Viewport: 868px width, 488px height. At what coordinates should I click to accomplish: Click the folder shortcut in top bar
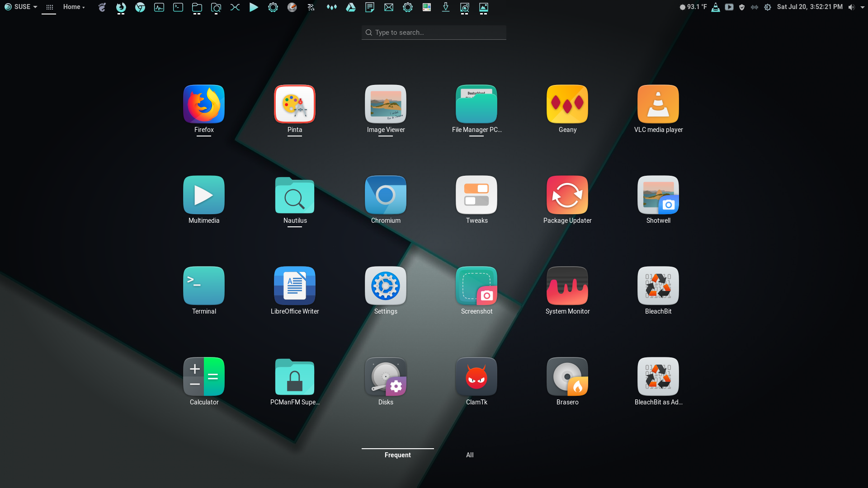click(x=197, y=7)
